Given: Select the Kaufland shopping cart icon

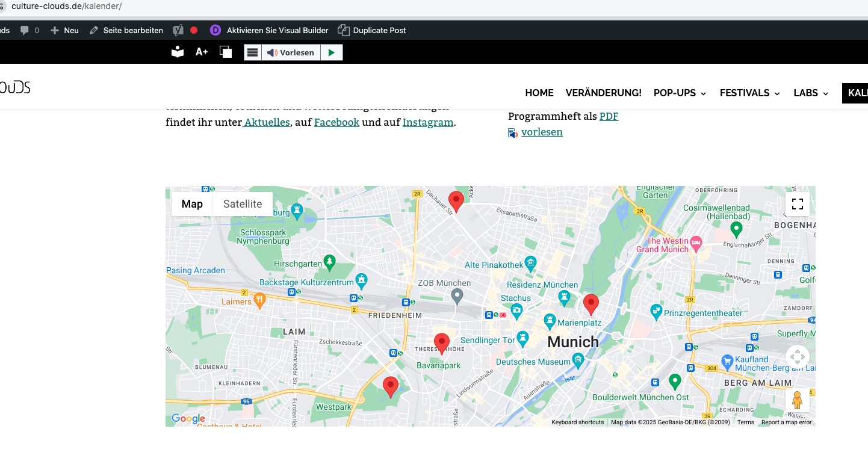Looking at the screenshot, I should tap(728, 362).
